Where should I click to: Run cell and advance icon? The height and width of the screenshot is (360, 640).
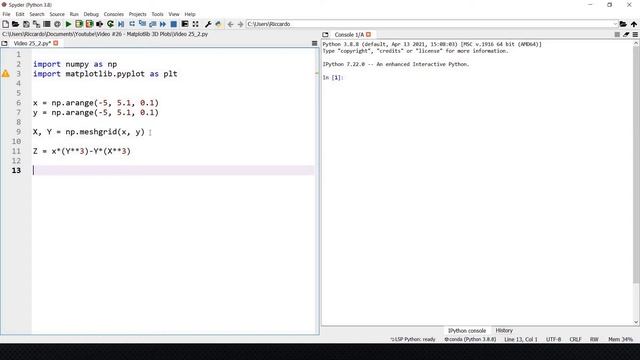(89, 24)
